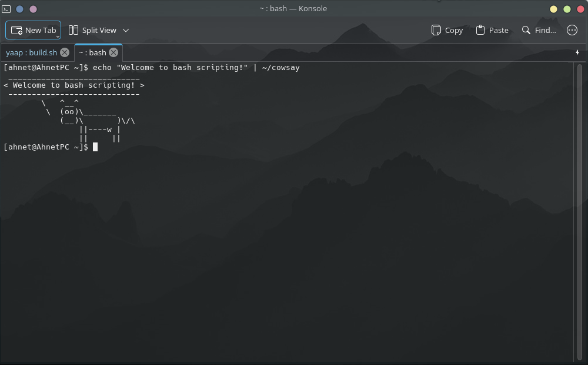Open search with the Find magnifier icon
The height and width of the screenshot is (365, 588).
pyautogui.click(x=525, y=30)
